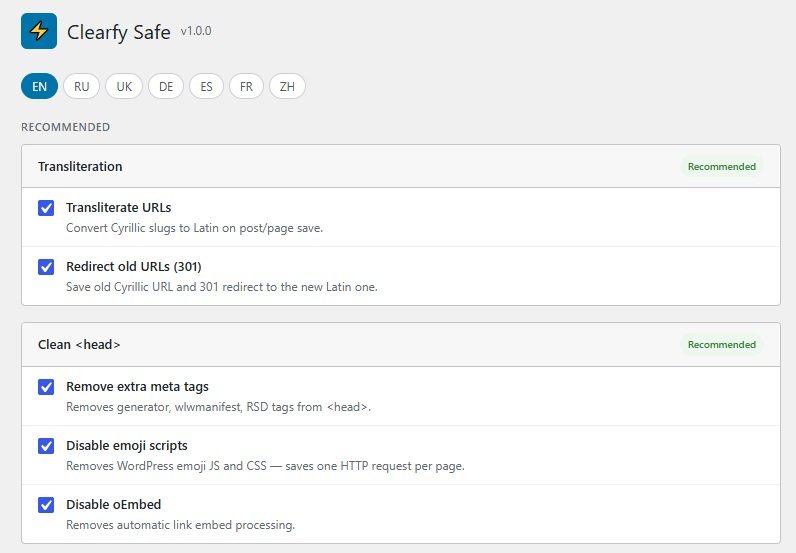Disable the emoji scripts checkbox

point(46,446)
